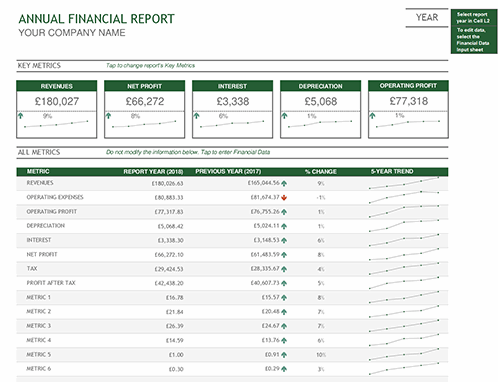The height and width of the screenshot is (382, 498).
Task: Click the up arrow in Metric 5 row
Action: (x=284, y=355)
